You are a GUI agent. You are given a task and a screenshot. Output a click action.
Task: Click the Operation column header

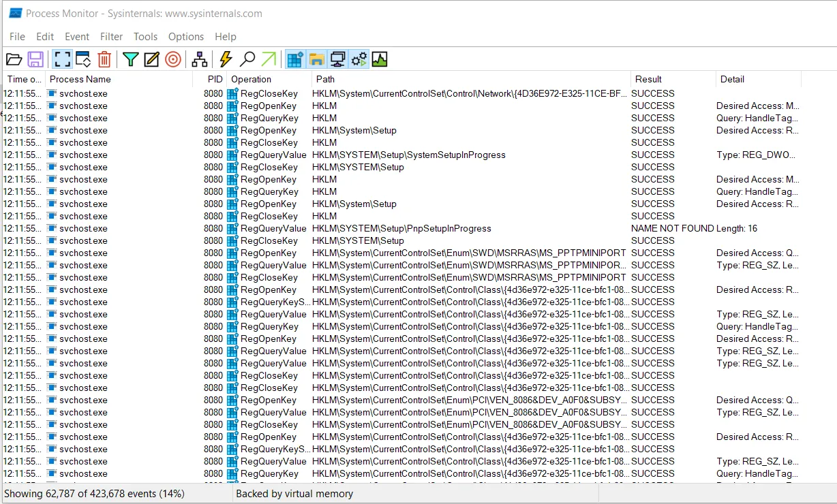click(x=269, y=79)
